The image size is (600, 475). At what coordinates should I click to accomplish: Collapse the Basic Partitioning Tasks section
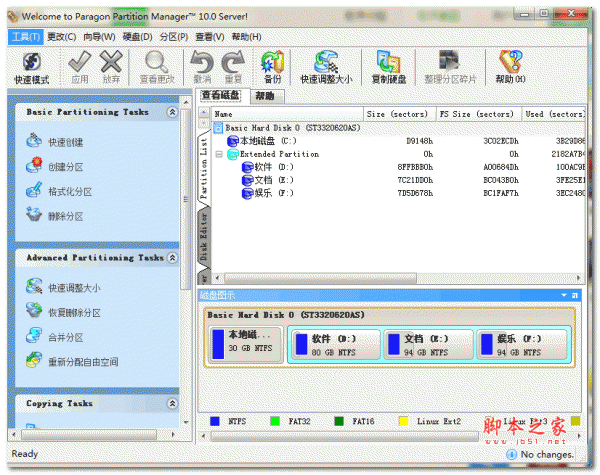[173, 112]
